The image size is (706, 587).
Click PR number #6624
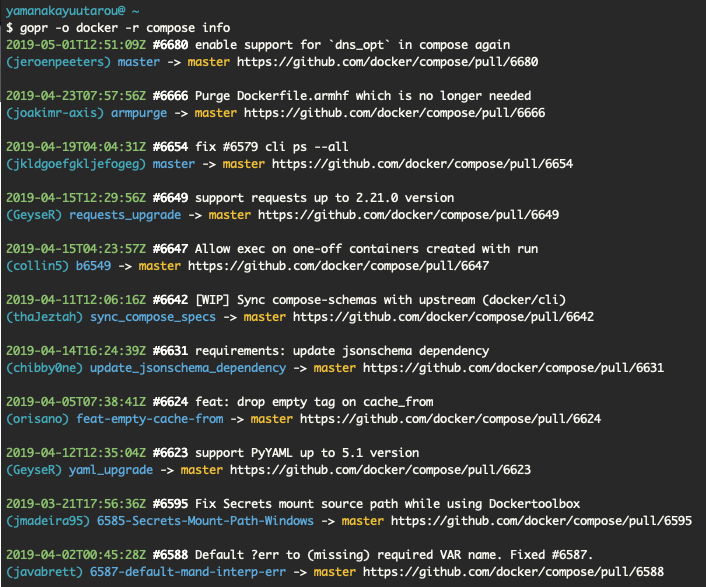pyautogui.click(x=170, y=402)
